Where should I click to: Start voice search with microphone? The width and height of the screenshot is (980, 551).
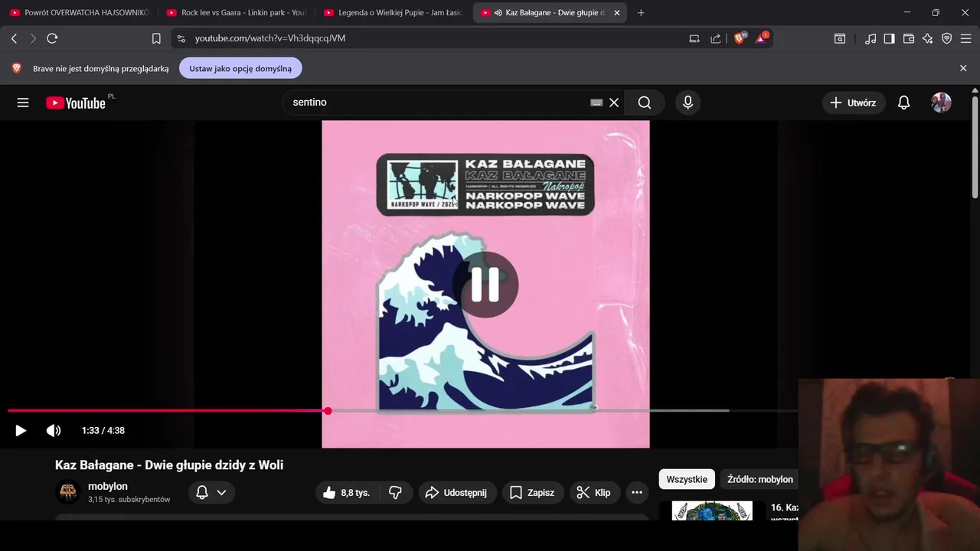[x=688, y=103]
